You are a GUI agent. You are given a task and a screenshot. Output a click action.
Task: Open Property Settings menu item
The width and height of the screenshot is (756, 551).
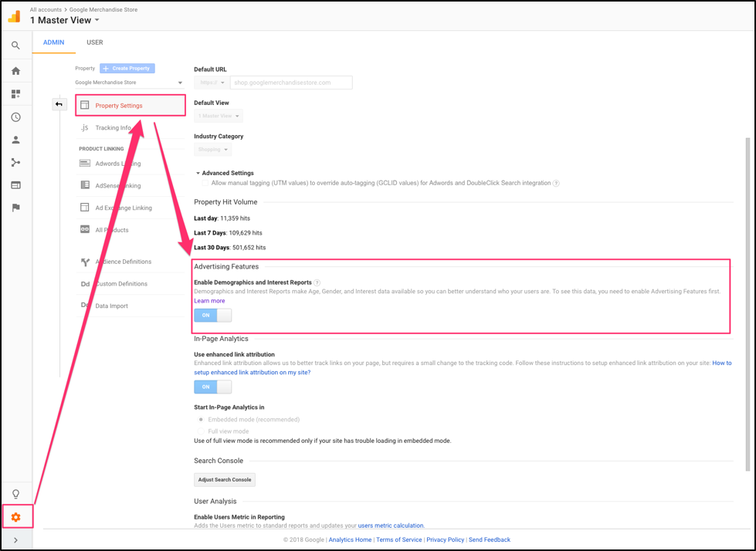pyautogui.click(x=131, y=106)
